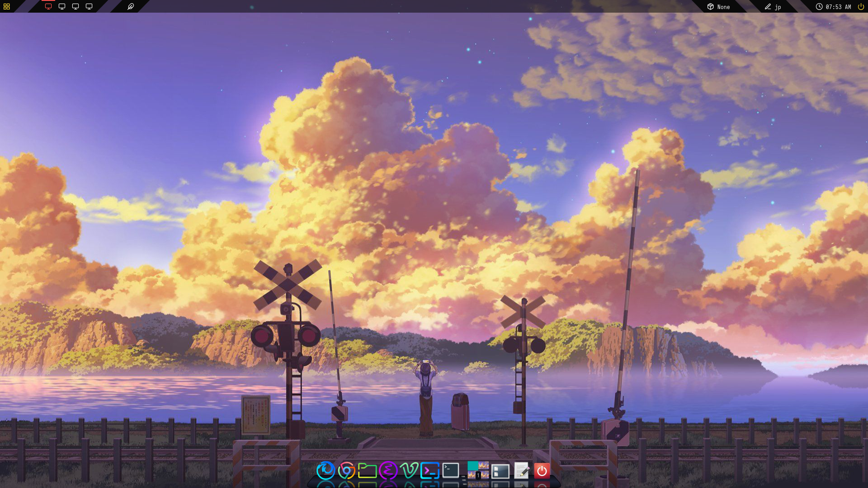Click the clock showing 07:53 AM

coord(833,7)
